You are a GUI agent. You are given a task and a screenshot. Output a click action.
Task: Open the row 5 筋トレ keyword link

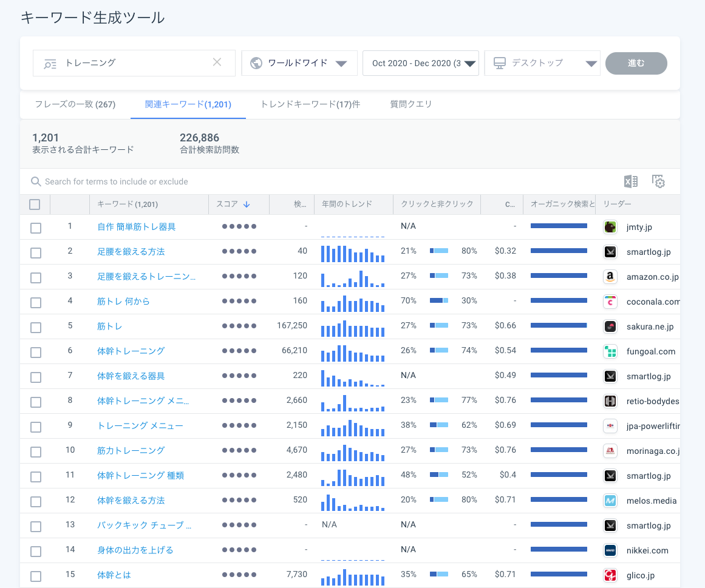[110, 326]
